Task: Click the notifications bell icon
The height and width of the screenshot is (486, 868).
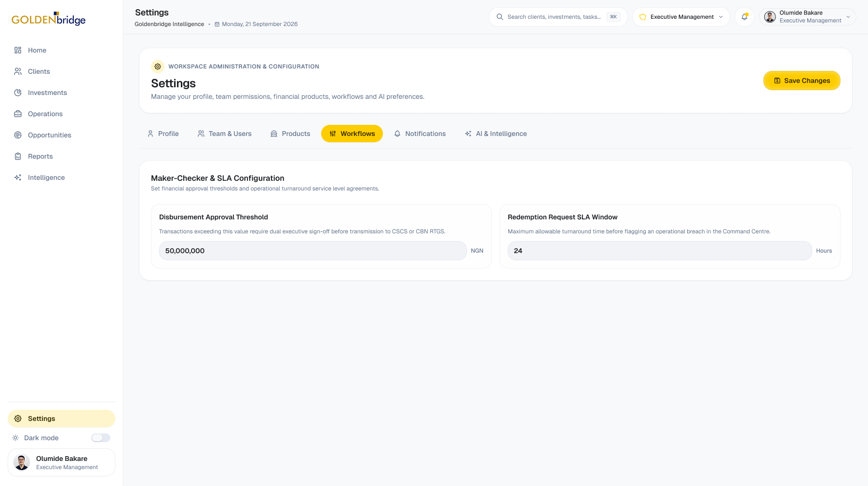Action: pyautogui.click(x=745, y=17)
